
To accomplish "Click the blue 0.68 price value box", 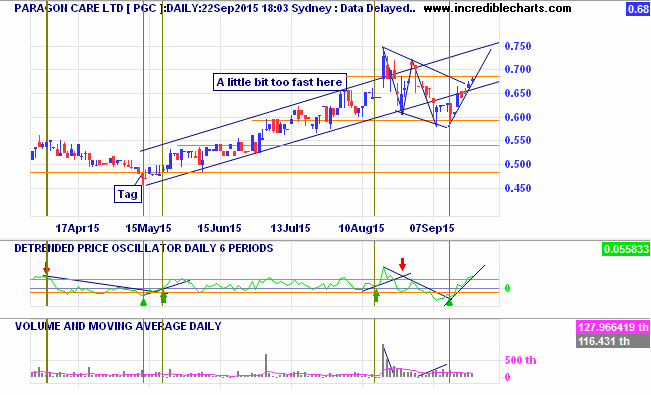I will point(638,9).
